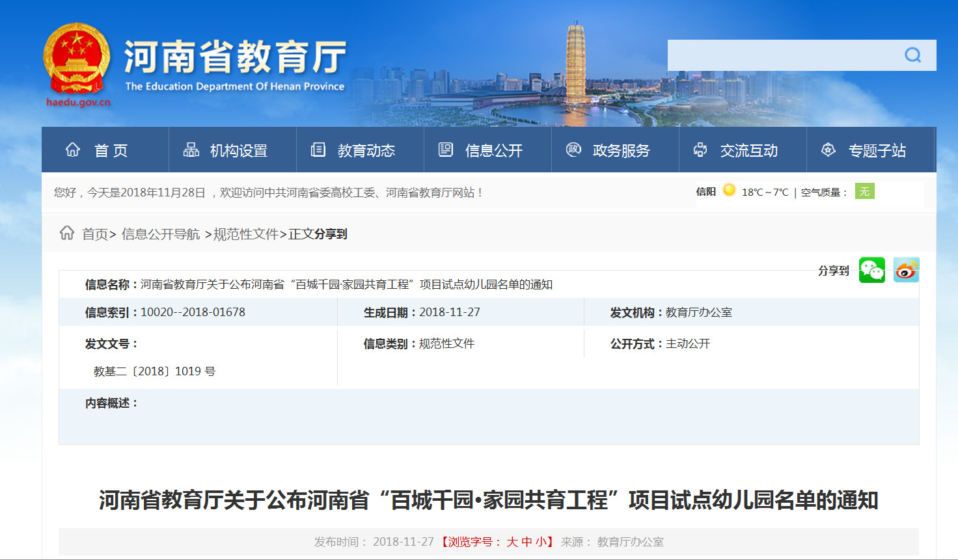Share article via Weibo icon

[906, 270]
